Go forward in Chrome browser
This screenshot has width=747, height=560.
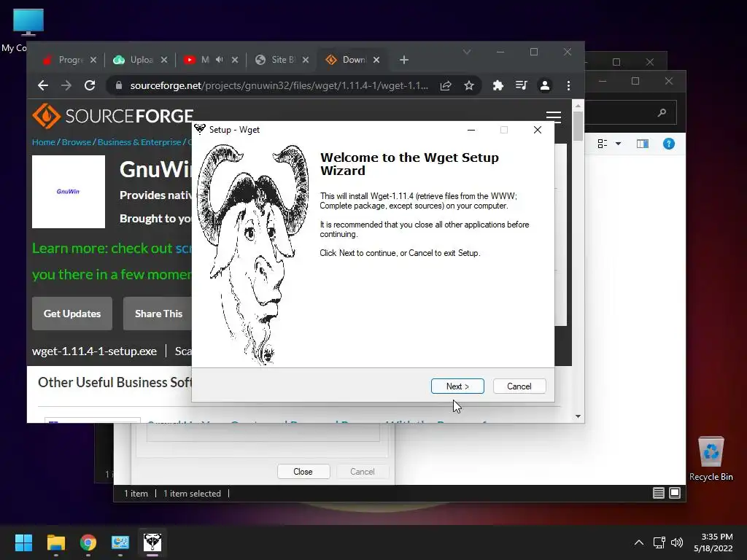tap(66, 85)
